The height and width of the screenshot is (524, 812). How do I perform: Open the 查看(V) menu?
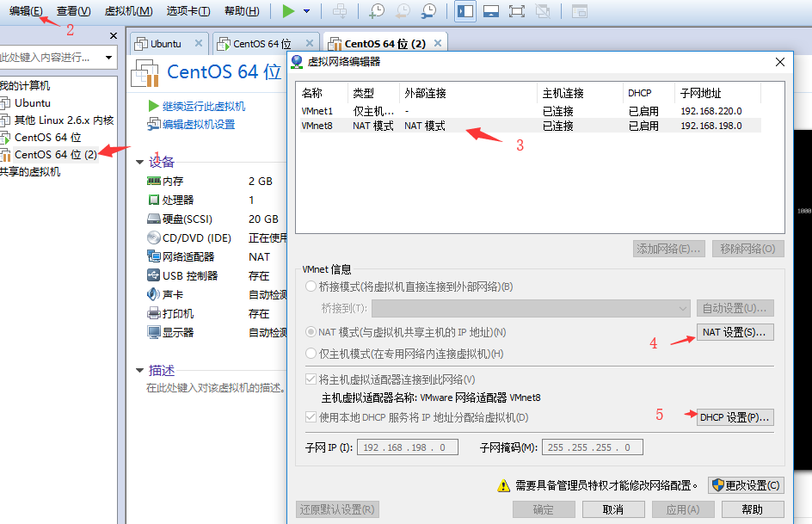(73, 11)
